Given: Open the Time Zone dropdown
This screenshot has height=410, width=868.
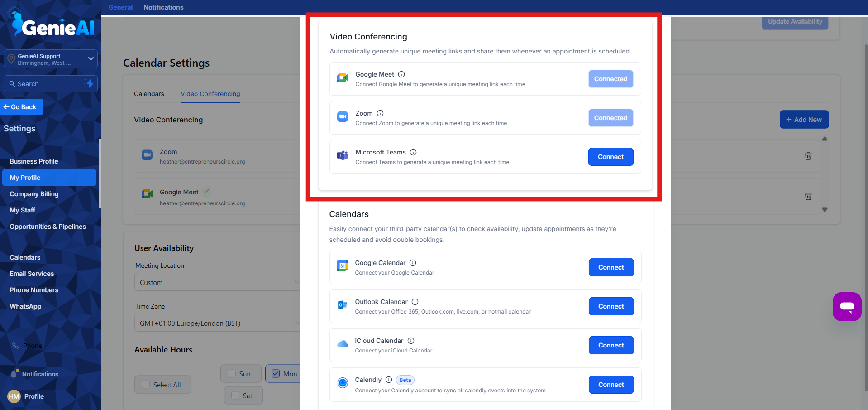Looking at the screenshot, I should [x=217, y=323].
